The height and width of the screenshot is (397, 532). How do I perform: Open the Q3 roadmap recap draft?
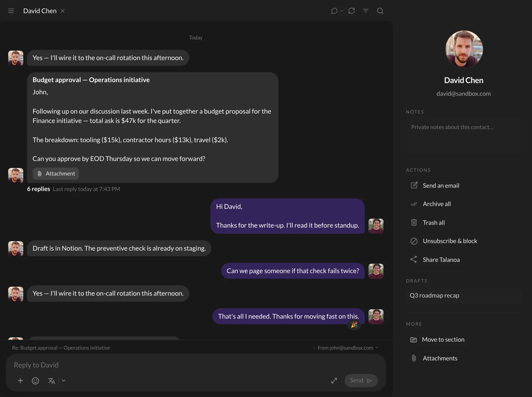(464, 295)
